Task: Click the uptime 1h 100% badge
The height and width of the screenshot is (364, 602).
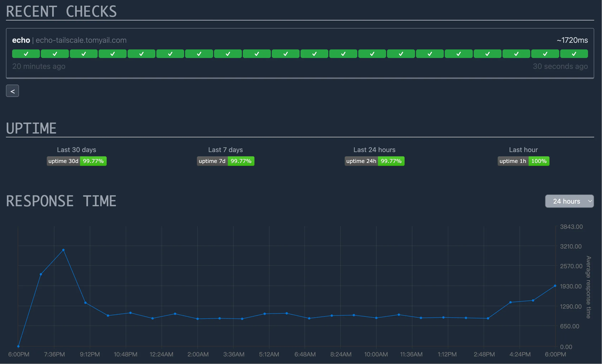Action: click(523, 161)
